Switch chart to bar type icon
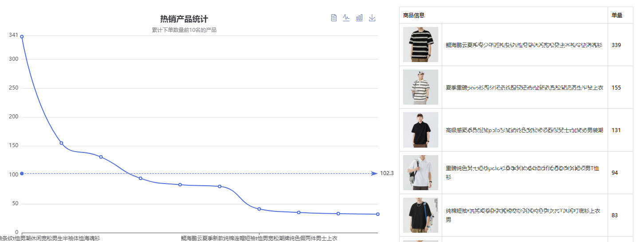The height and width of the screenshot is (242, 644). coord(359,18)
